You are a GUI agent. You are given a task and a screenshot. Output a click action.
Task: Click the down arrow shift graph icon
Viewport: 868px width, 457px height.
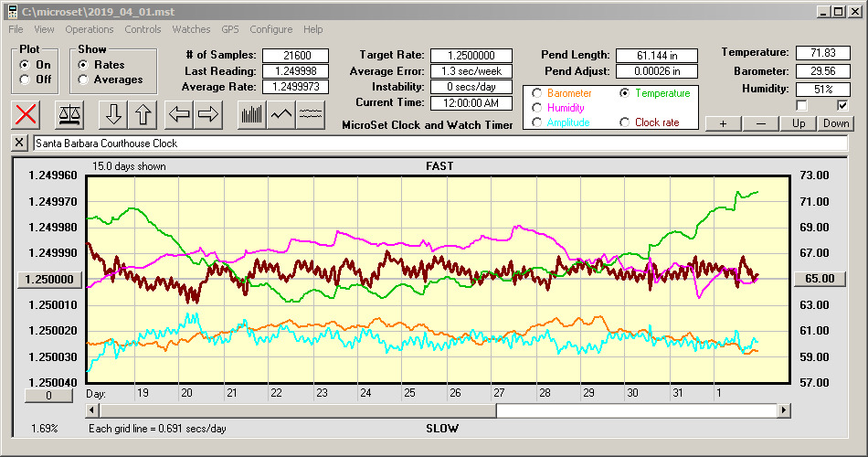point(113,114)
